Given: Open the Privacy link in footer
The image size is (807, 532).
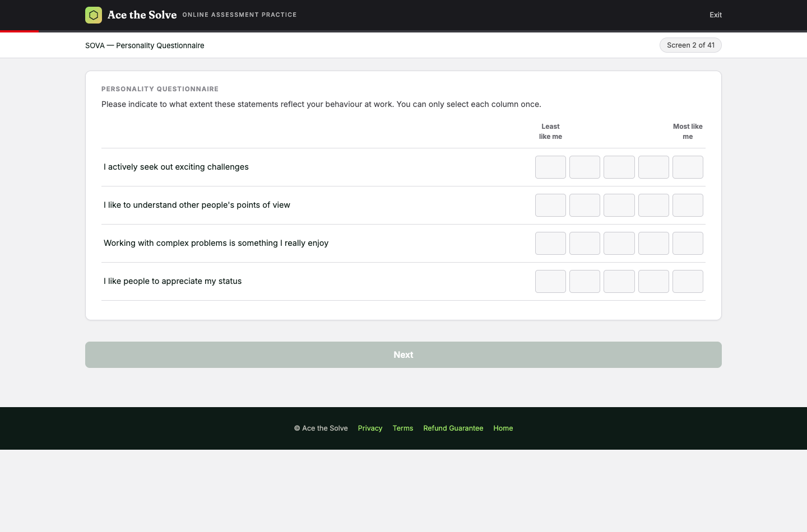Looking at the screenshot, I should pyautogui.click(x=370, y=428).
